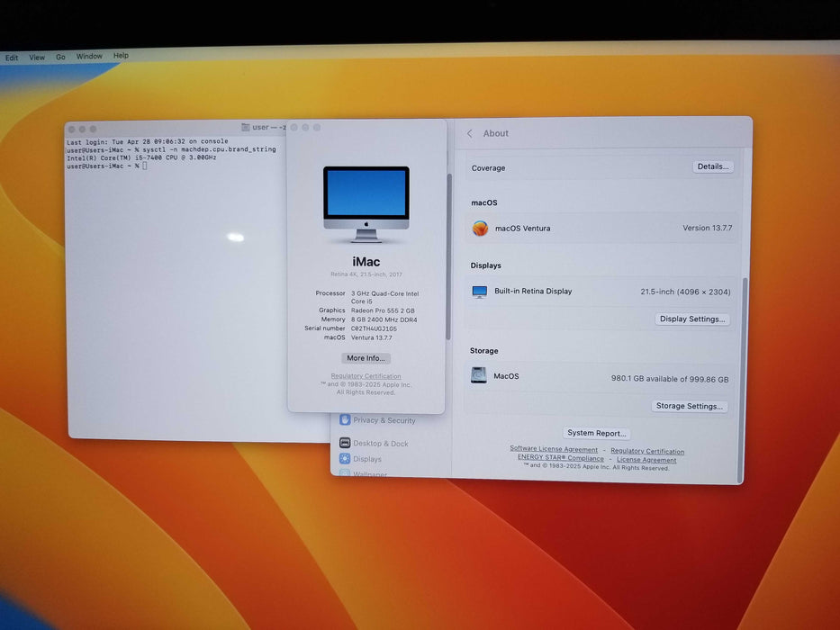This screenshot has height=630, width=840.
Task: Open Coverage Details
Action: coord(713,166)
